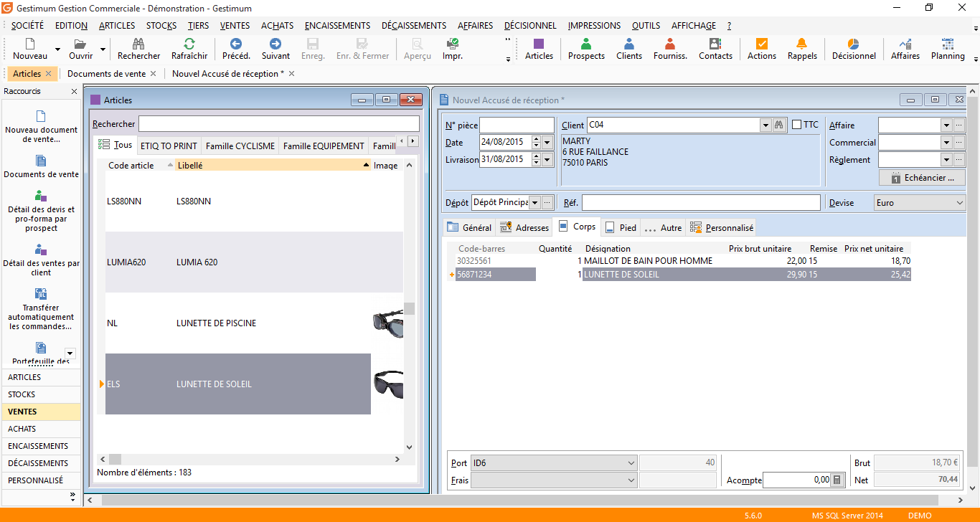Open the Règlement dropdown
The width and height of the screenshot is (980, 522).
pos(946,160)
